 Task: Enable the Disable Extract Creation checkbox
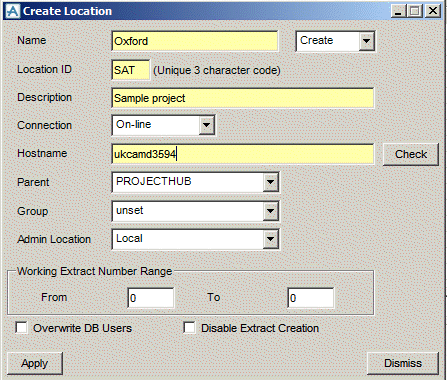[190, 328]
